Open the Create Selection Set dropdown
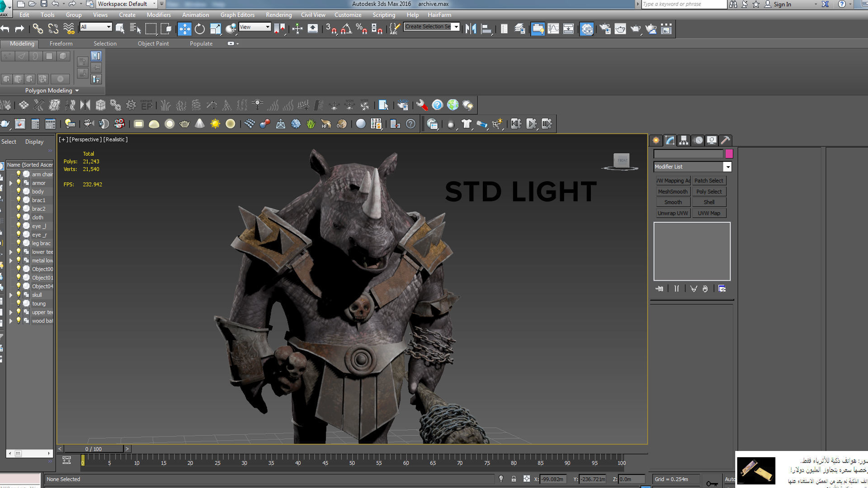Screen dimensions: 868x488 pos(432,27)
